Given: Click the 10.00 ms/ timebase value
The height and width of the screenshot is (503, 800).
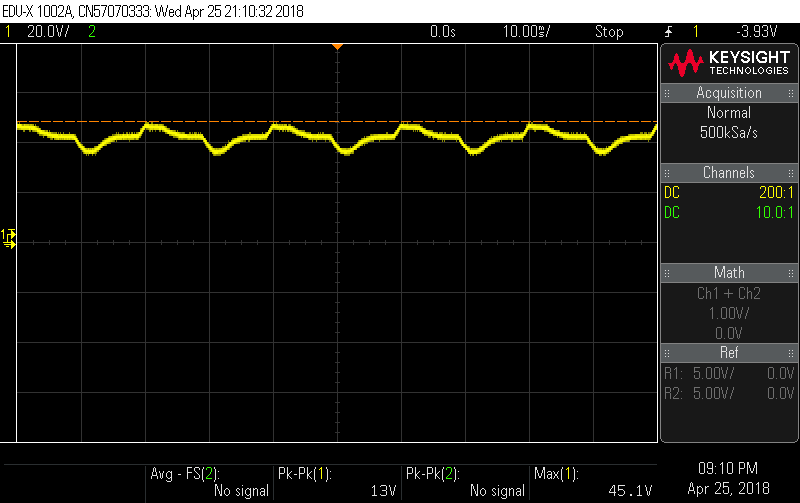Looking at the screenshot, I should point(527,32).
